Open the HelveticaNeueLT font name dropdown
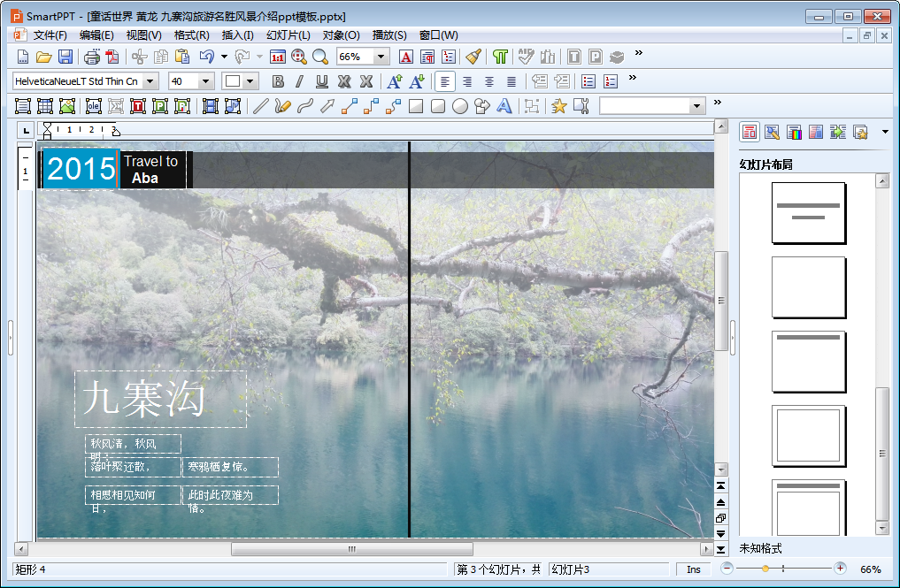The height and width of the screenshot is (588, 900). pyautogui.click(x=150, y=81)
